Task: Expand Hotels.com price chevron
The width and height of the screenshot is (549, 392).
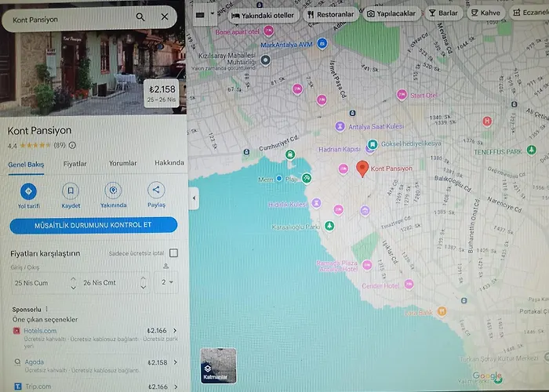Action: click(x=175, y=330)
